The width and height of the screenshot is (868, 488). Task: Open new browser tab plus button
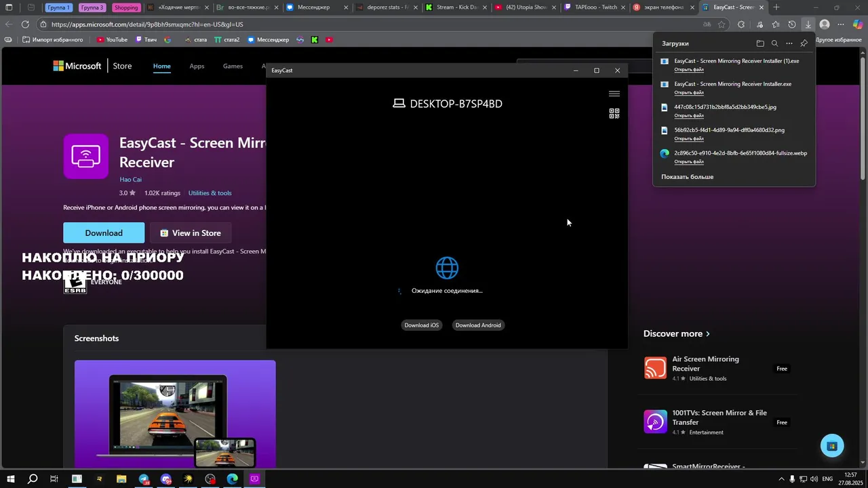(x=776, y=7)
